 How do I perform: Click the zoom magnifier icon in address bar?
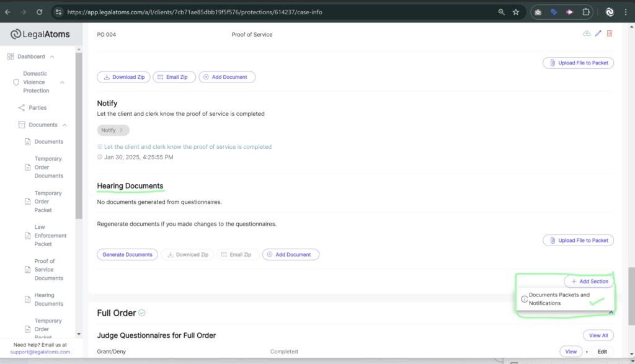click(501, 12)
